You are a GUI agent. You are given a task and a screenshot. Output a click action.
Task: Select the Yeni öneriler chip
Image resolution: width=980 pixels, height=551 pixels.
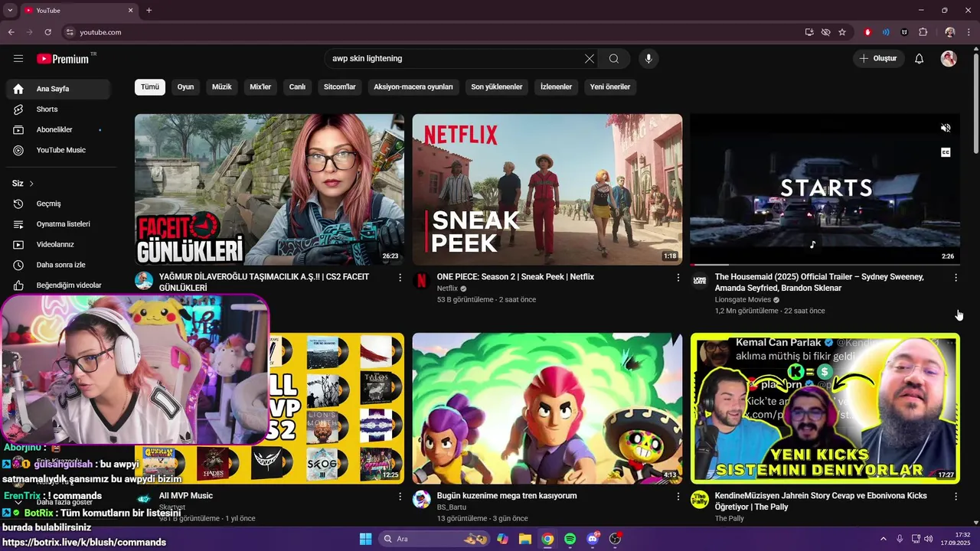pos(610,86)
